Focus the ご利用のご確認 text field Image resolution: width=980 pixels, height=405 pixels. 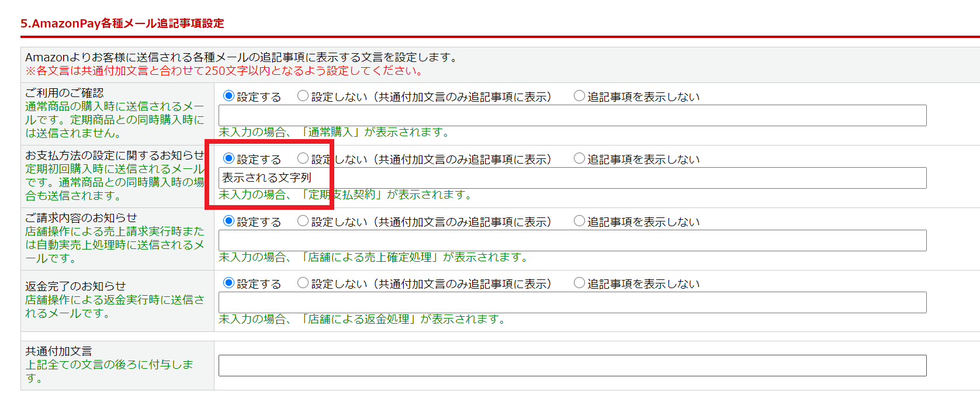(x=572, y=115)
